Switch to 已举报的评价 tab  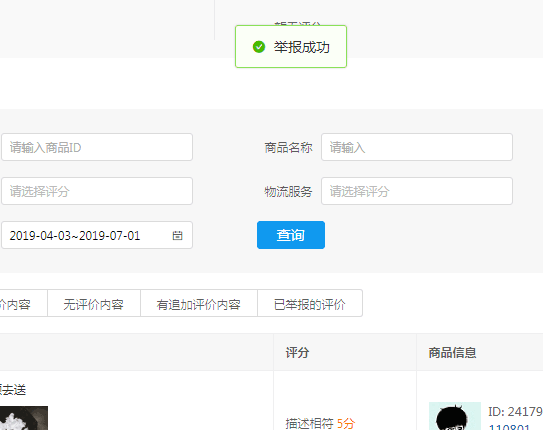coord(310,305)
